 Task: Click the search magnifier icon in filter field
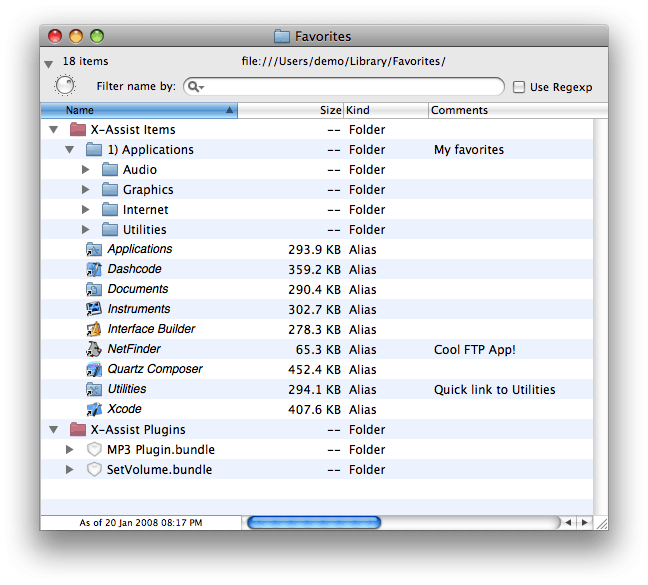(195, 87)
